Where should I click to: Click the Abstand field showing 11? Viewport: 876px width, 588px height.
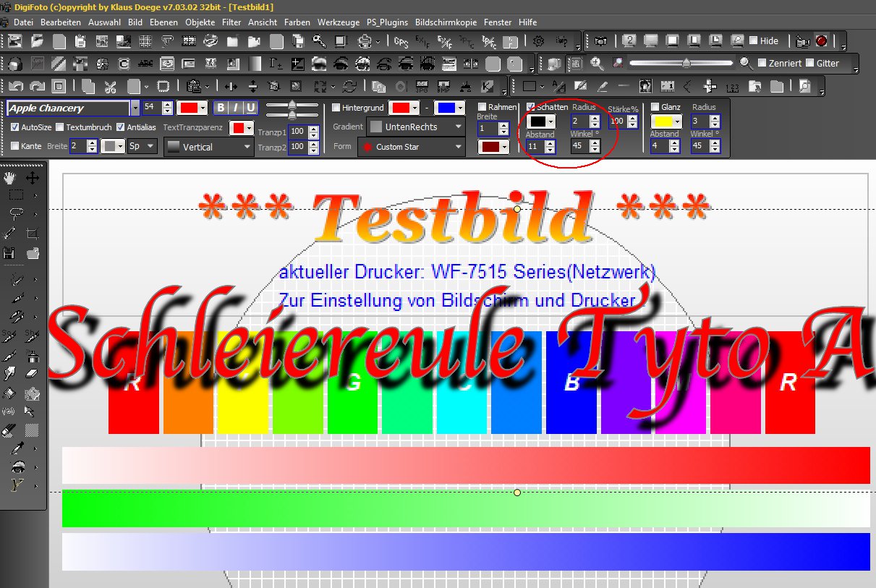(534, 146)
